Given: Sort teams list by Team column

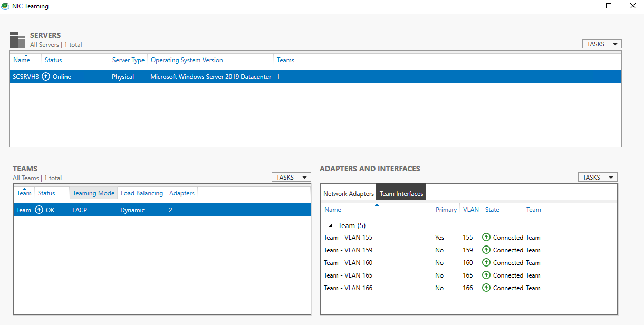Looking at the screenshot, I should (24, 193).
